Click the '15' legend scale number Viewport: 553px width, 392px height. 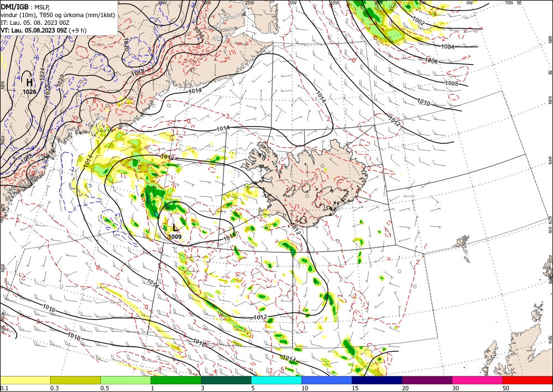355,388
